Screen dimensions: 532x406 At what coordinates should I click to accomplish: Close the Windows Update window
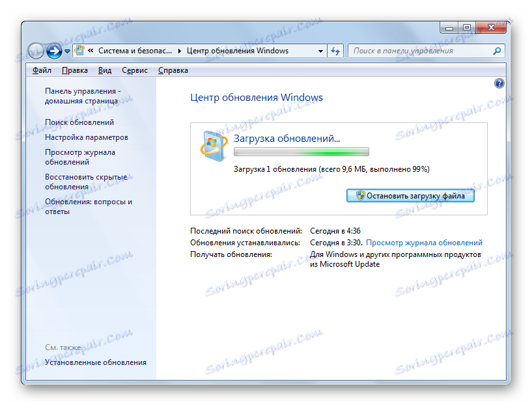[491, 28]
